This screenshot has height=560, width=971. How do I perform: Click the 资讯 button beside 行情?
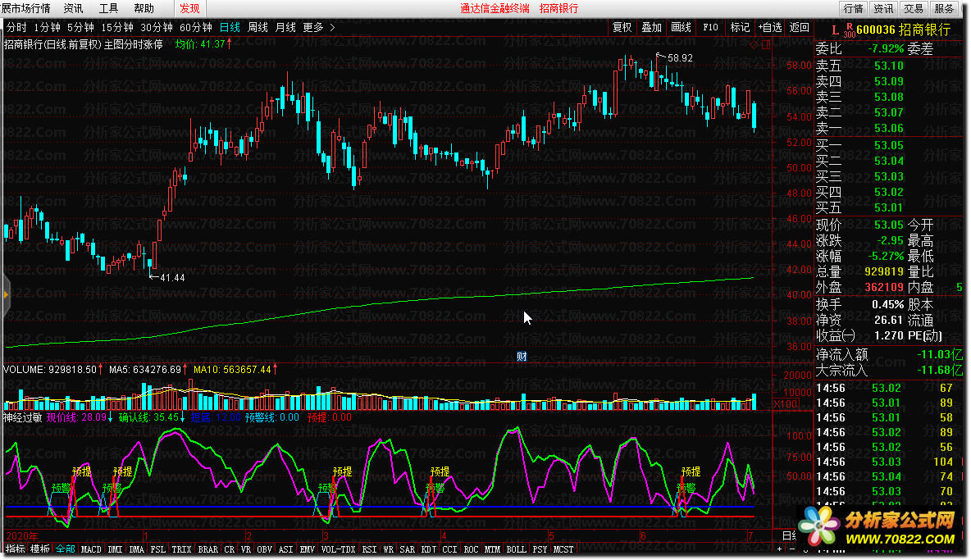(x=883, y=9)
